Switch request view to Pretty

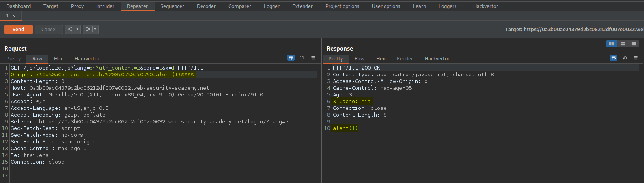[x=13, y=58]
